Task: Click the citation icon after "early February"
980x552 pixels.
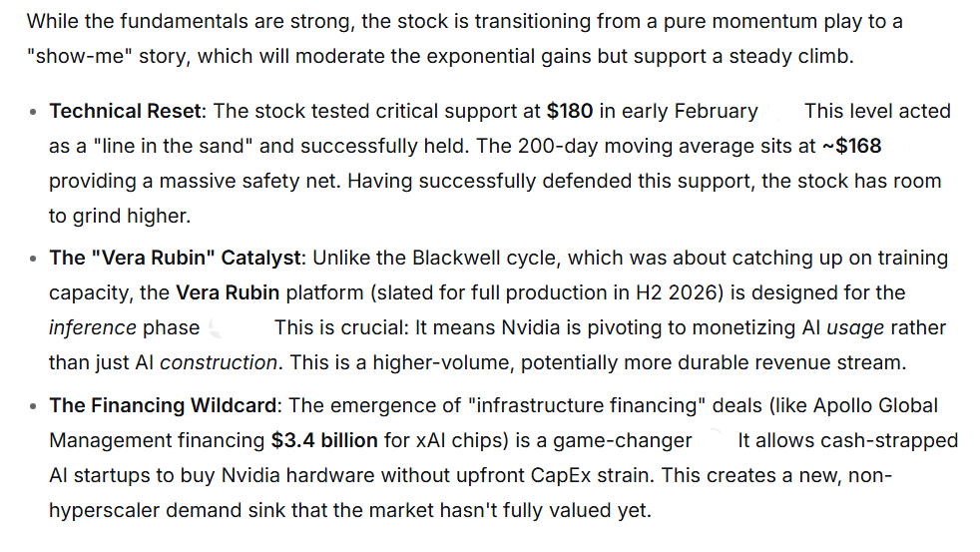Action: pos(780,111)
